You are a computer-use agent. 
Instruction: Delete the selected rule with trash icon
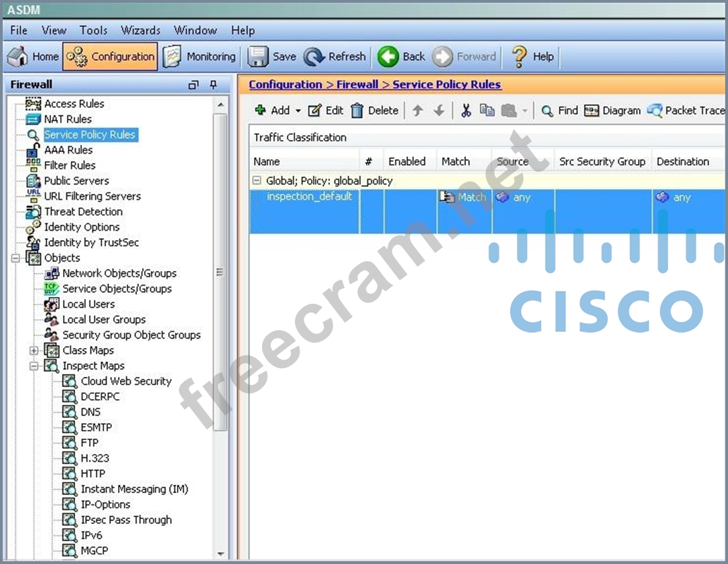[x=357, y=111]
